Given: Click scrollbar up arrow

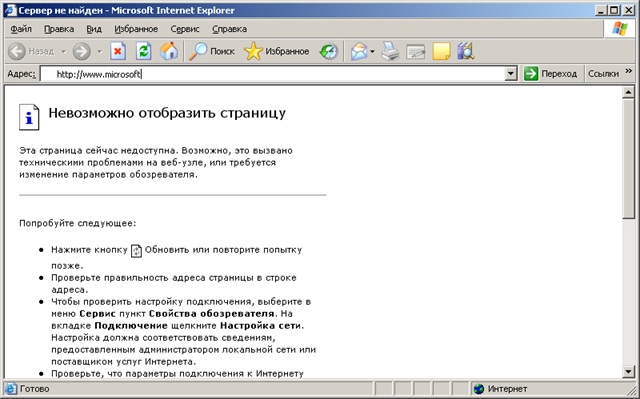Looking at the screenshot, I should (628, 93).
